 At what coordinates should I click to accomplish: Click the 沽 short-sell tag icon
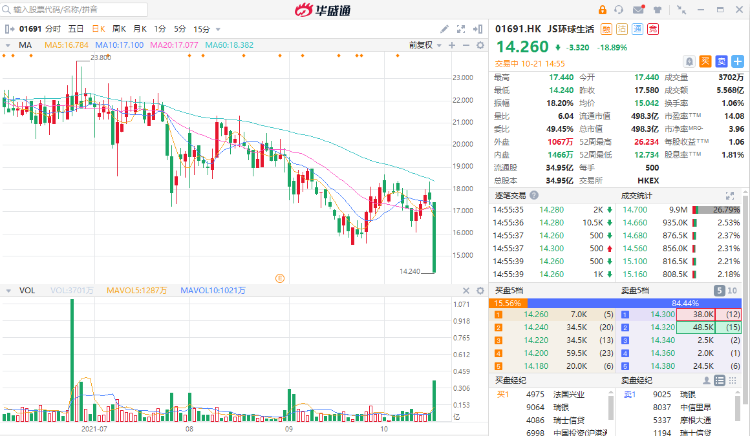tap(622, 29)
